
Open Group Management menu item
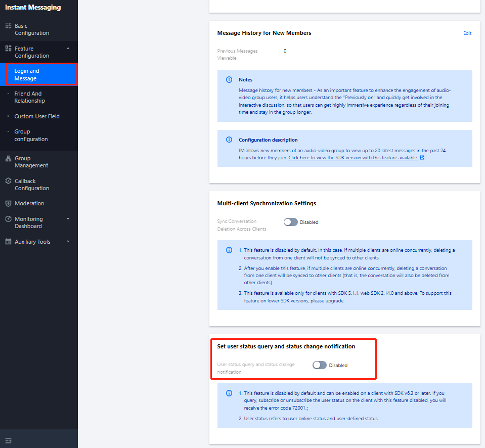tap(38, 162)
